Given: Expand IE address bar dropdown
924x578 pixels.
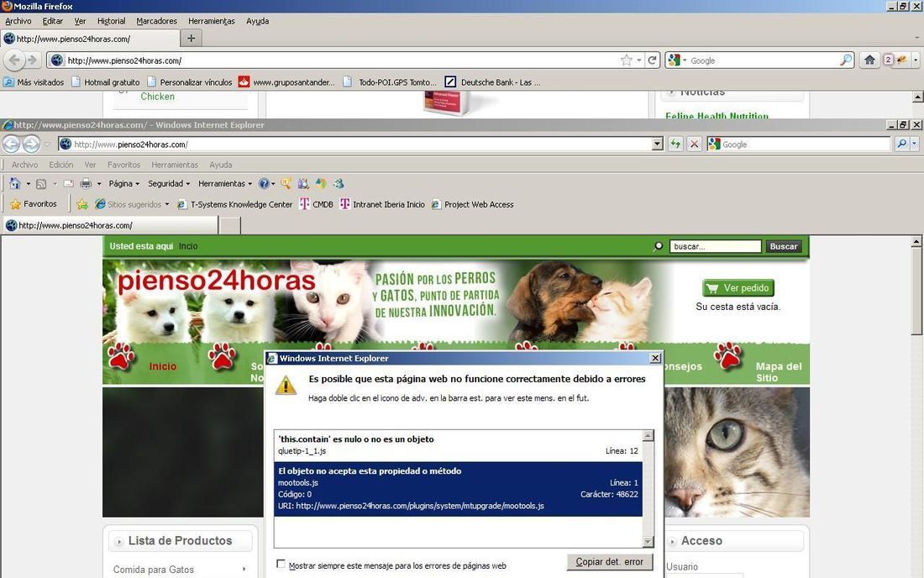Looking at the screenshot, I should point(658,144).
